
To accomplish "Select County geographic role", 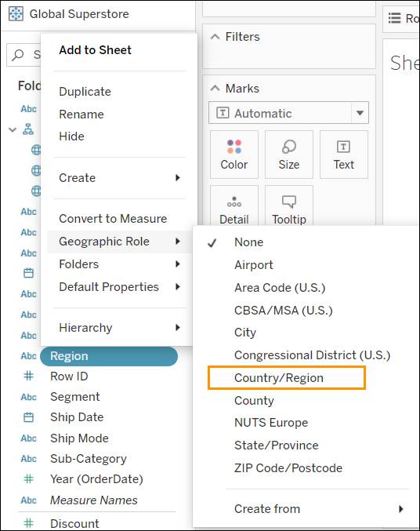I will pyautogui.click(x=254, y=400).
